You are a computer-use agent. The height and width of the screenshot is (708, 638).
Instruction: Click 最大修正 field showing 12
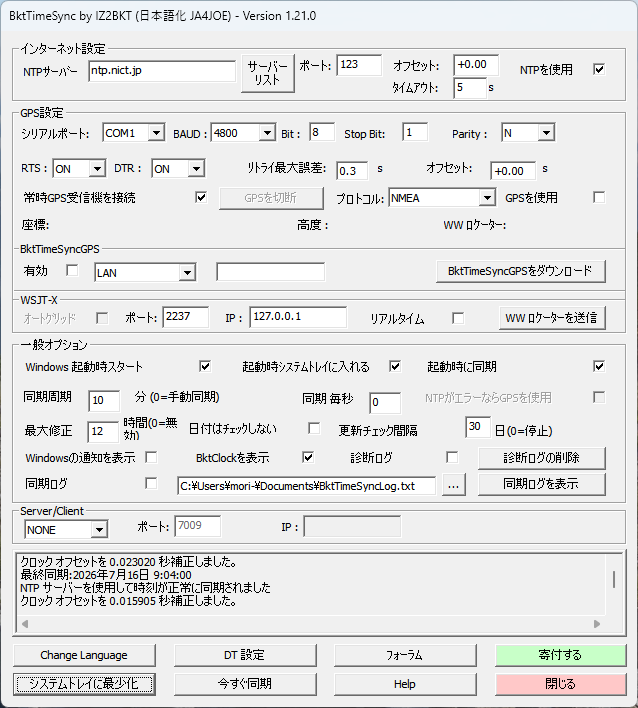point(103,432)
